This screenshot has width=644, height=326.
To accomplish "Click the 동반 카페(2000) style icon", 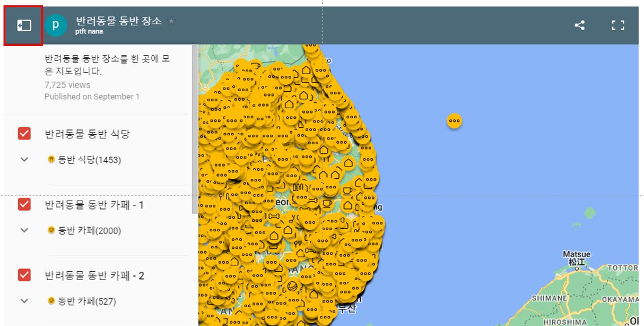I will 51,230.
